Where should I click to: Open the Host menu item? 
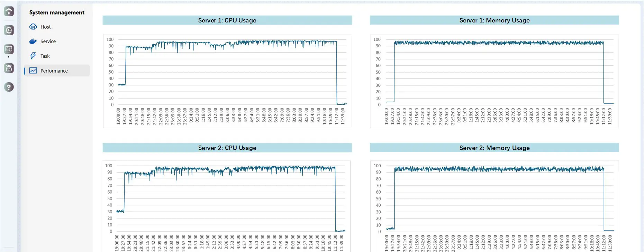point(45,27)
